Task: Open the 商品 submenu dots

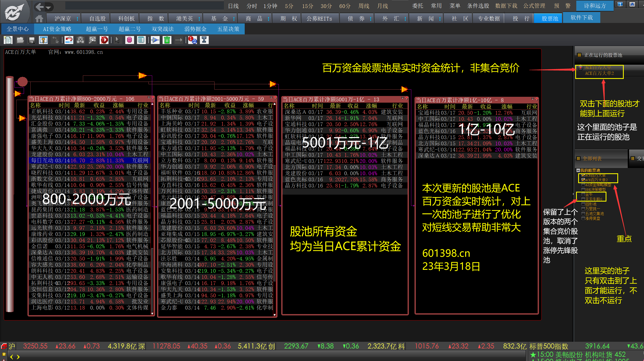Action: (x=268, y=19)
